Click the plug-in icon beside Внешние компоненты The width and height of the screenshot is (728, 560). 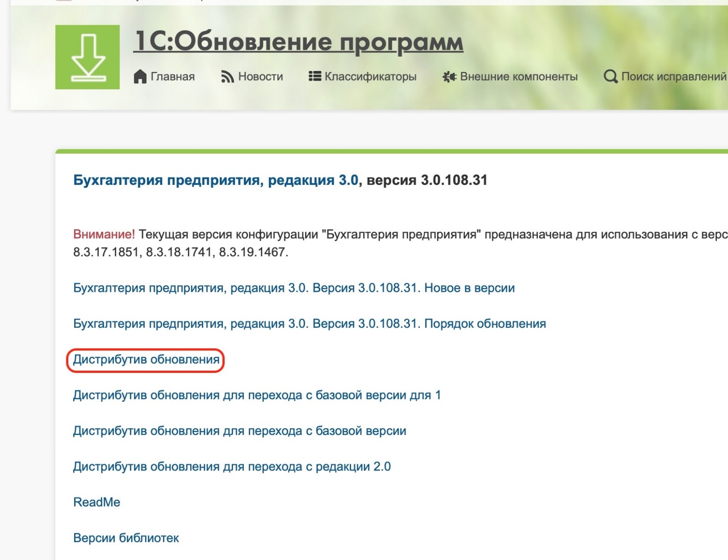click(x=449, y=77)
